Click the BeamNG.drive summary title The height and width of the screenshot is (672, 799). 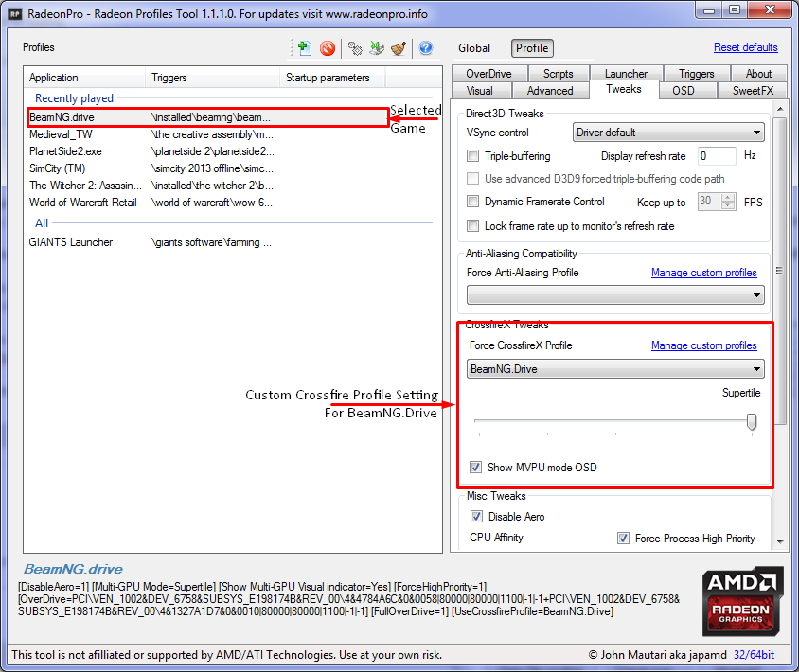[74, 569]
